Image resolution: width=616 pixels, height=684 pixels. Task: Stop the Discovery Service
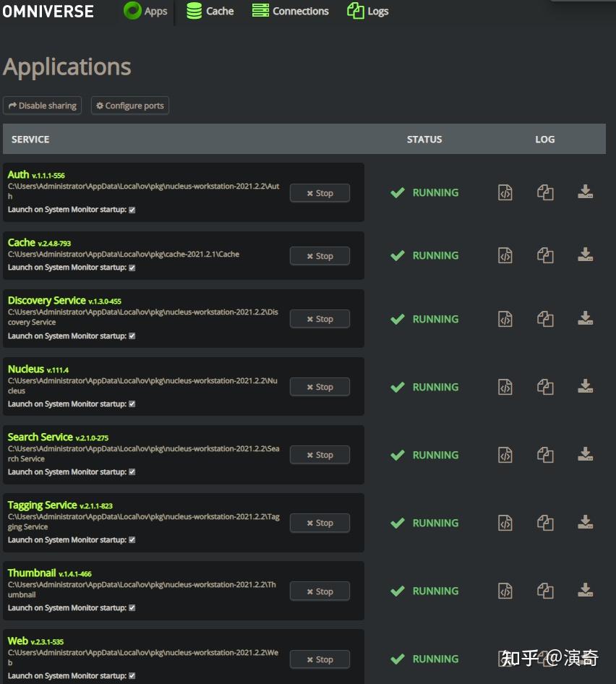tap(320, 319)
